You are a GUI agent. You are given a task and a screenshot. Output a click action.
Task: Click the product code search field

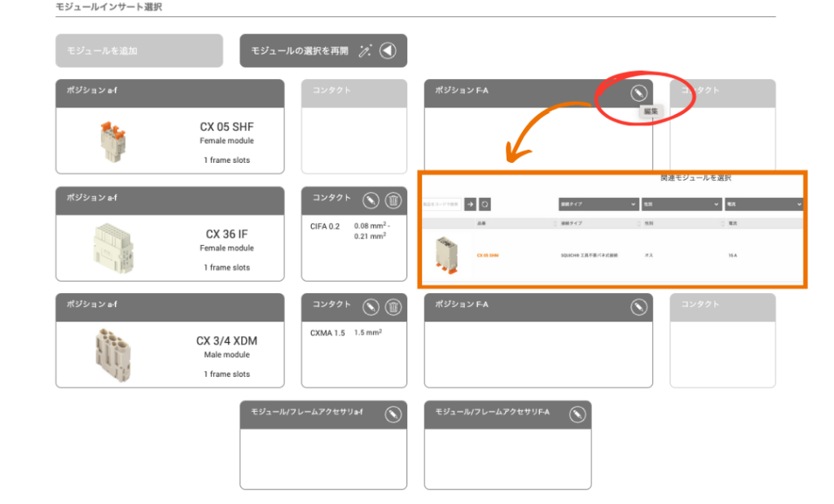pos(442,204)
